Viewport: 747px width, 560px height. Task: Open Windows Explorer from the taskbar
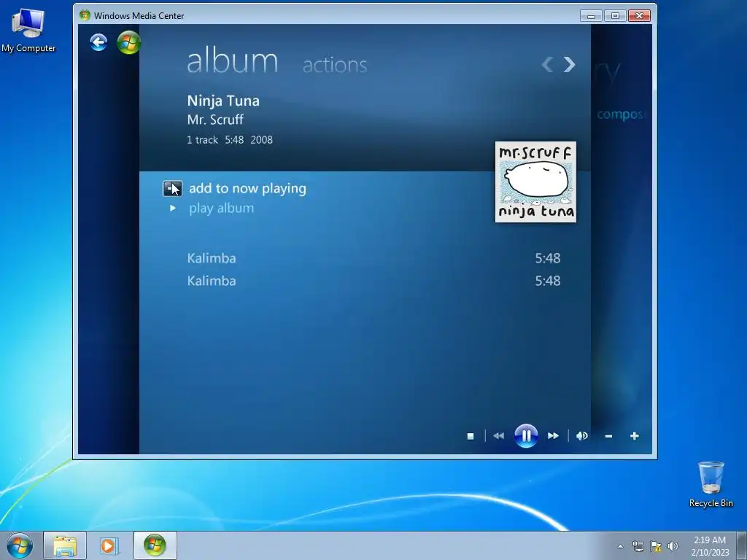point(65,545)
